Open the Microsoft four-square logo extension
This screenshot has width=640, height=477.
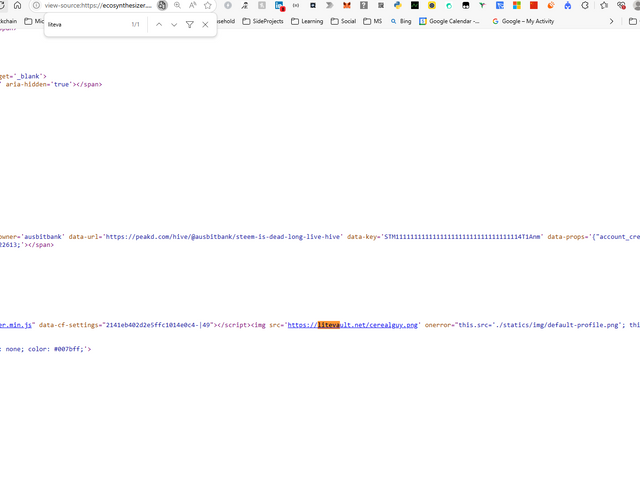(517, 5)
